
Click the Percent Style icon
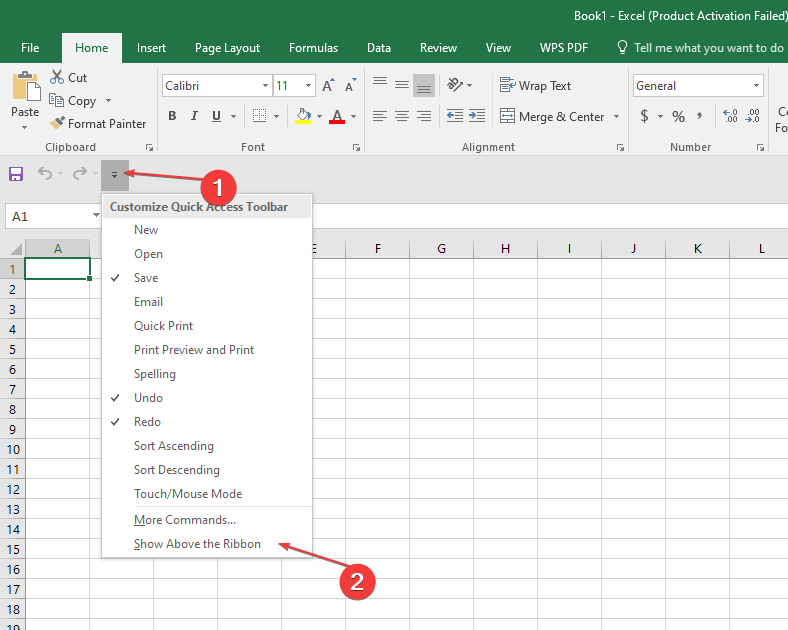coord(678,117)
